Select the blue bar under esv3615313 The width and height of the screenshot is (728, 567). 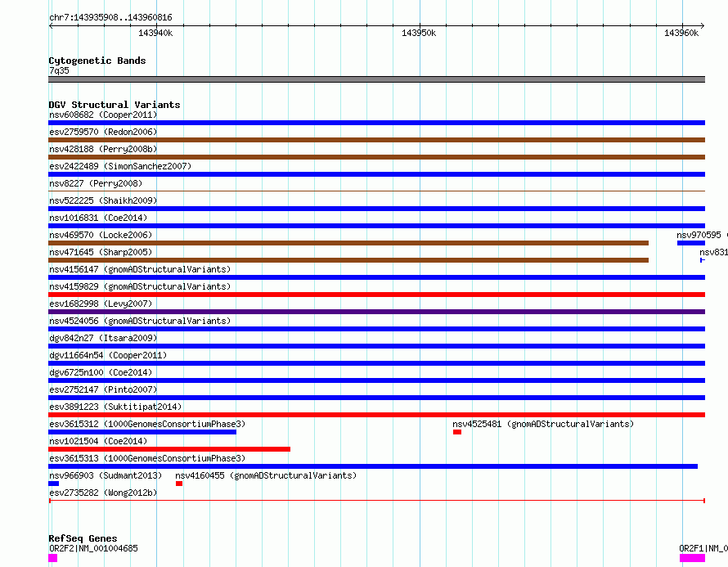[373, 466]
